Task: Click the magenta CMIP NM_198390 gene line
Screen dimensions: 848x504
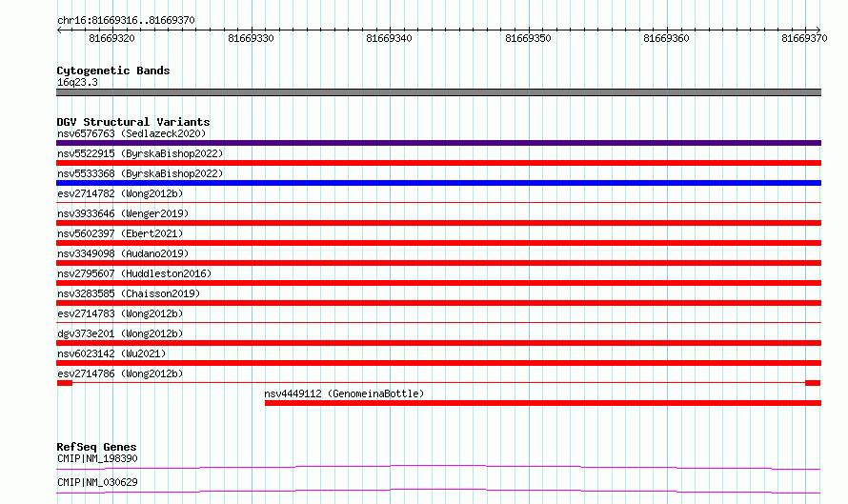Action: point(438,467)
